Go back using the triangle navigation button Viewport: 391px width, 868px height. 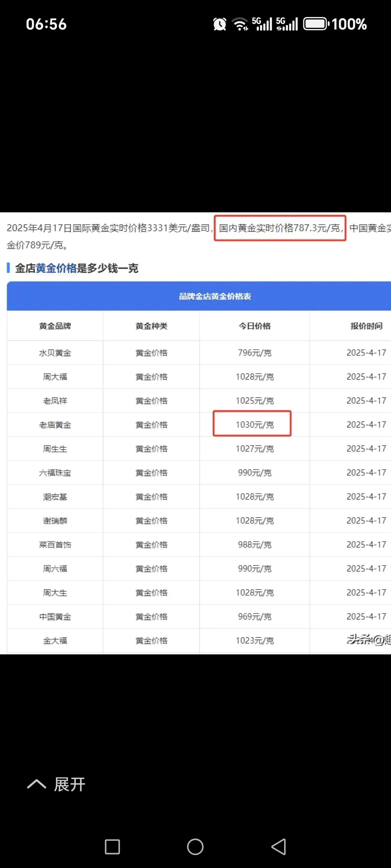coord(279,847)
